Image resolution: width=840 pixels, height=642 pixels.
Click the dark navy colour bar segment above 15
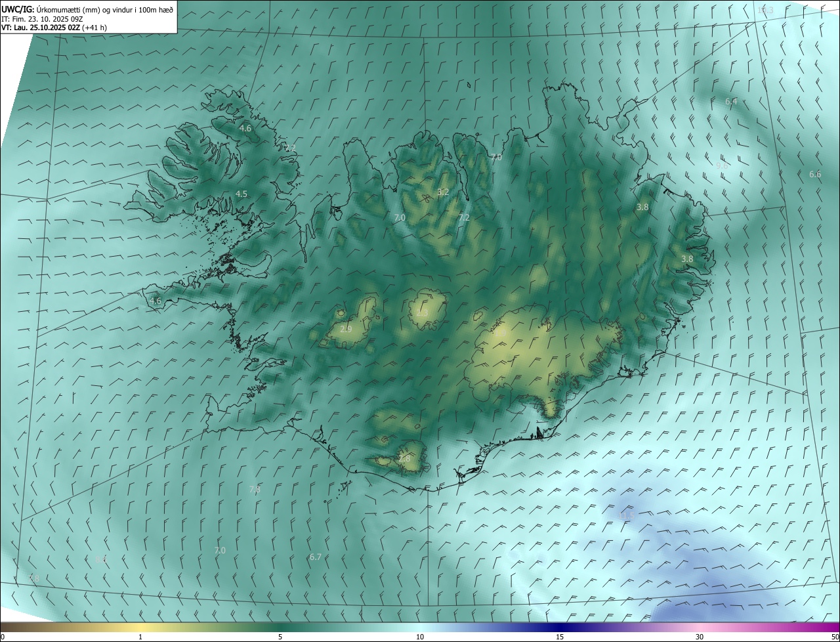pos(560,627)
